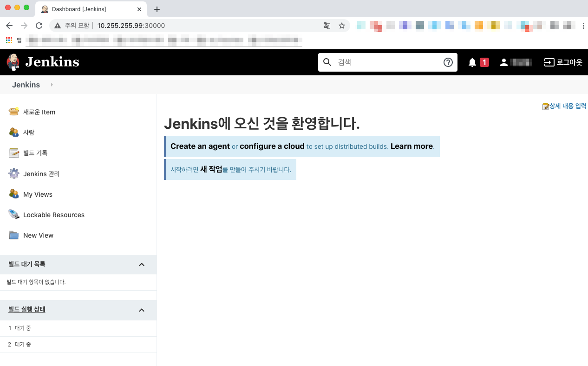
Task: Open My Views link
Action: (x=38, y=194)
